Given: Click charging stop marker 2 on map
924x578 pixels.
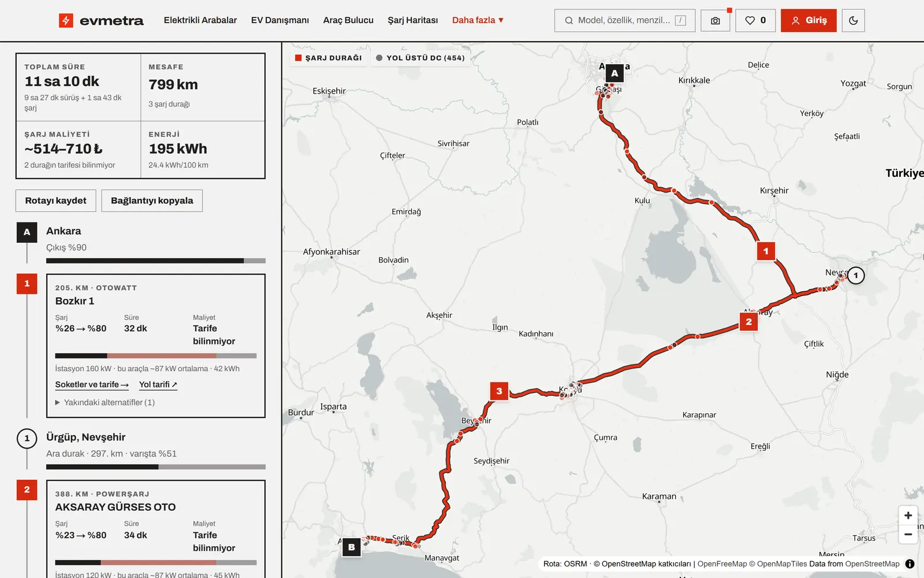Looking at the screenshot, I should tap(748, 321).
